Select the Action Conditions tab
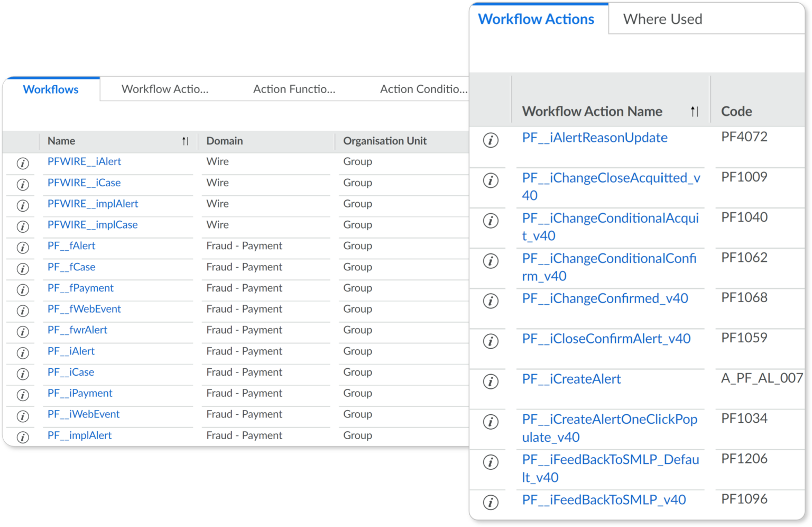The height and width of the screenshot is (527, 812). [422, 89]
